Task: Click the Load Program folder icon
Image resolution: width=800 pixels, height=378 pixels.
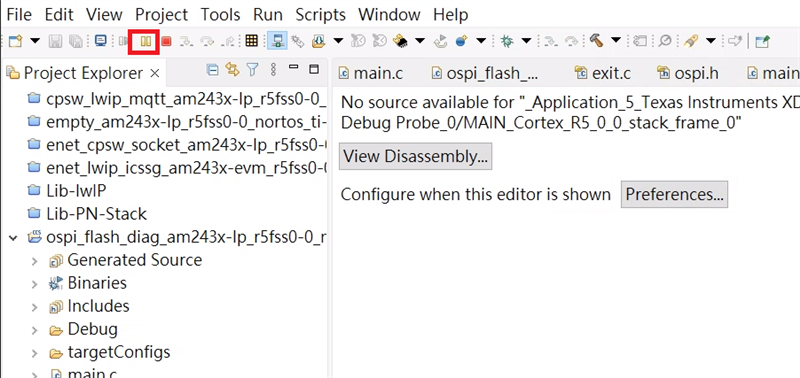Action: [x=319, y=41]
